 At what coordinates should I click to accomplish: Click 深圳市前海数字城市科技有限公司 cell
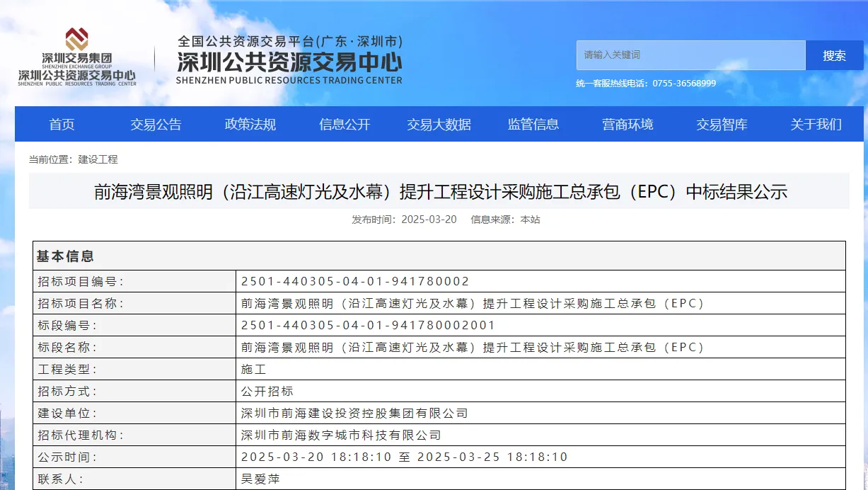540,435
